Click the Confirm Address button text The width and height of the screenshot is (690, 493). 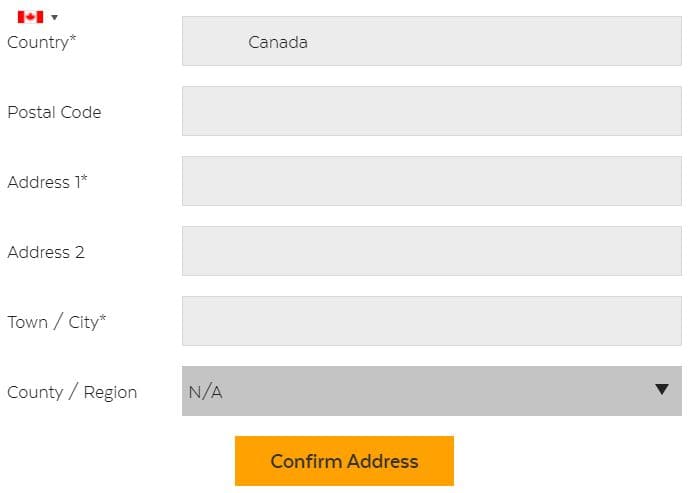344,461
